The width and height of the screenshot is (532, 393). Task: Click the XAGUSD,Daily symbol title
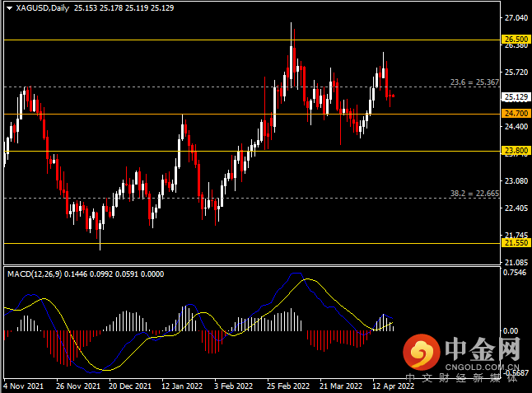click(42, 7)
